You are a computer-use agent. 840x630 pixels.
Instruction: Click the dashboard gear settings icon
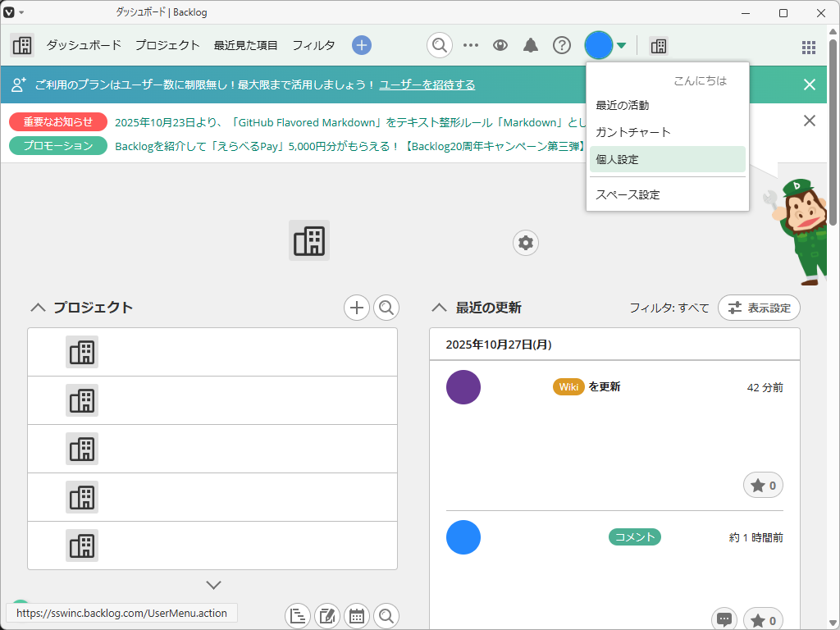pos(526,243)
